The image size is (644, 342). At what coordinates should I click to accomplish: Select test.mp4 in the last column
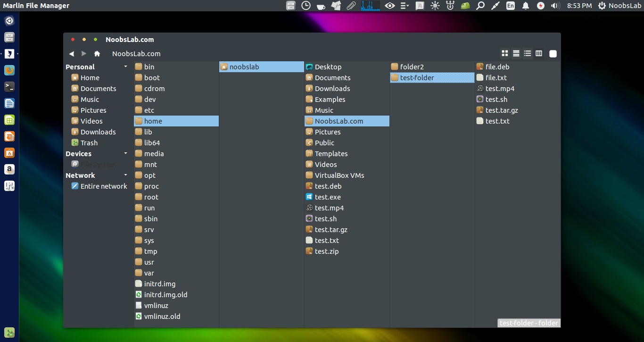coord(518,89)
